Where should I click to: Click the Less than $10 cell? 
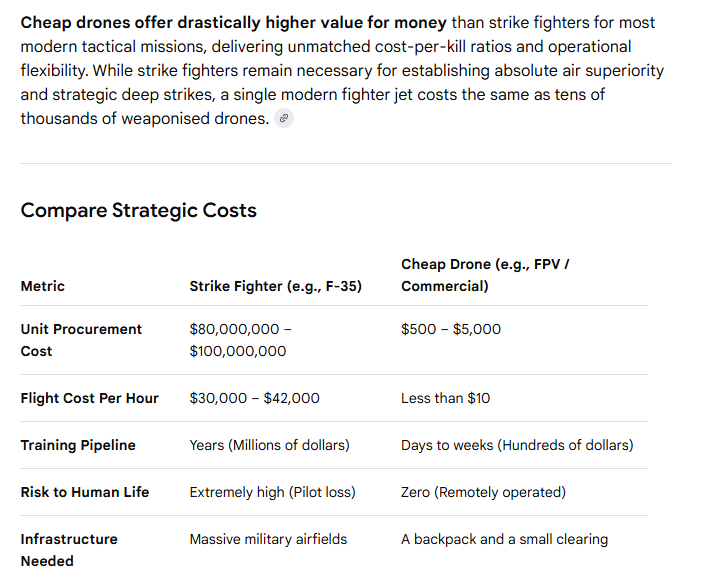tap(445, 398)
